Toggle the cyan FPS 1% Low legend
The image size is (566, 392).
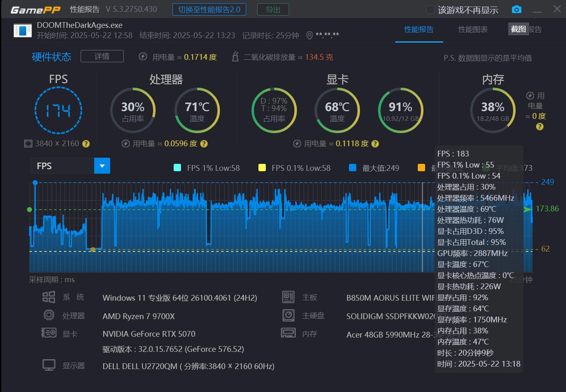[x=177, y=168]
